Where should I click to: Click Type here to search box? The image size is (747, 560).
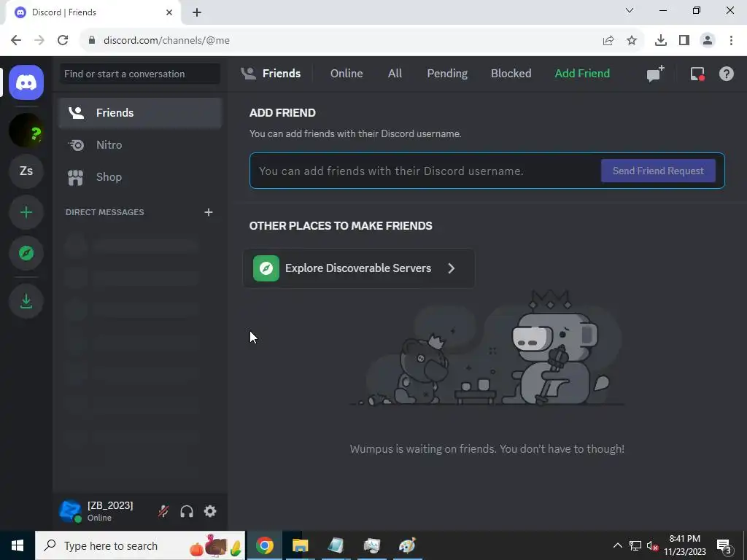point(140,545)
